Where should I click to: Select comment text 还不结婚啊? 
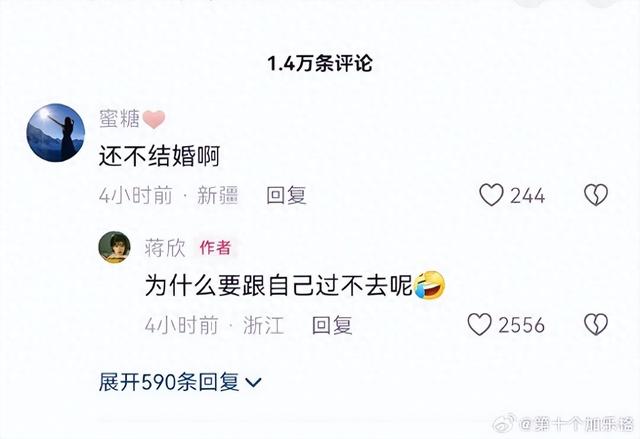point(160,156)
